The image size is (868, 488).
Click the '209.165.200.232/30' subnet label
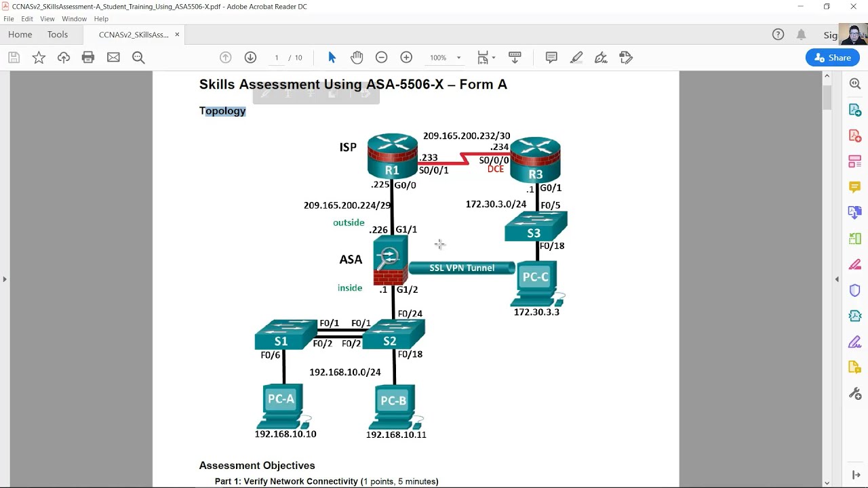coord(467,136)
